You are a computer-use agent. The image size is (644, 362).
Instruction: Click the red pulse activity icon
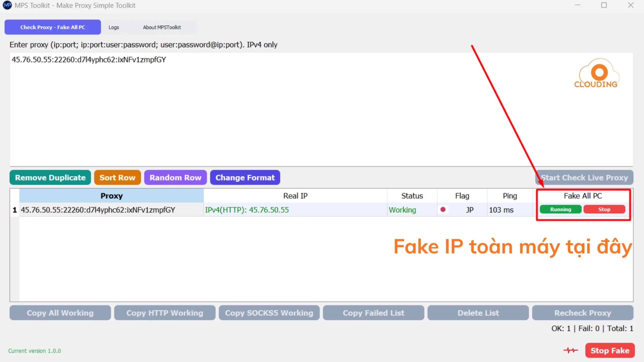click(x=571, y=350)
